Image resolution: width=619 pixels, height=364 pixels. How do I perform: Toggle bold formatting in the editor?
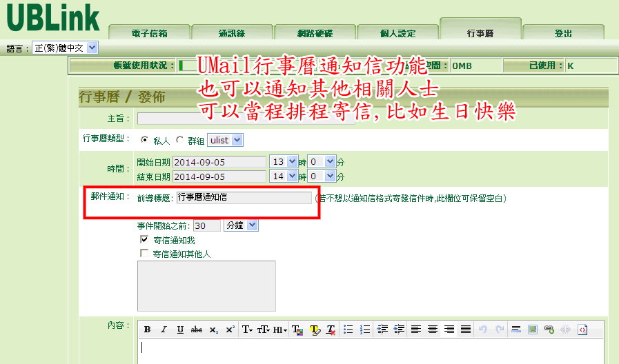[x=147, y=330]
